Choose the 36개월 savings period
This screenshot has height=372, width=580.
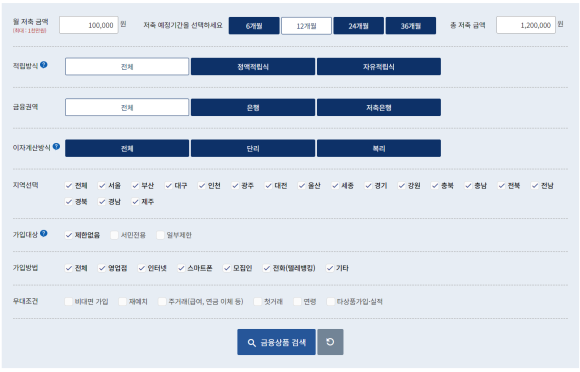tap(411, 26)
